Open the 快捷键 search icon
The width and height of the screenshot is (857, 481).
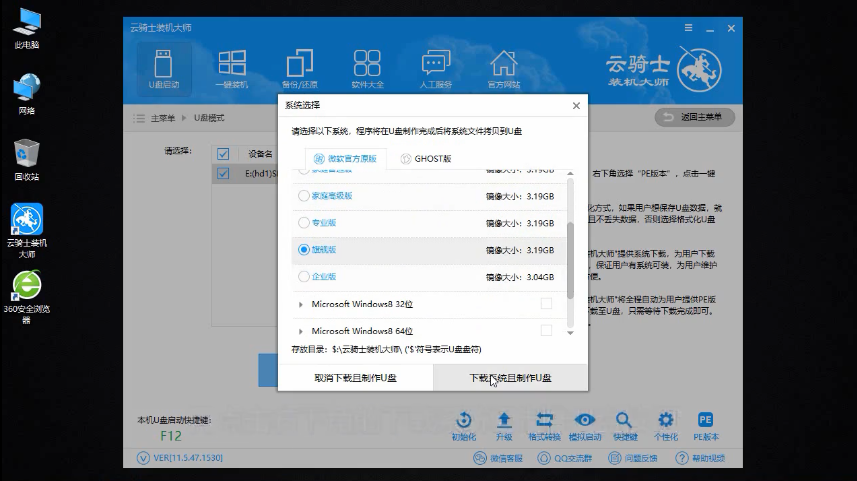pos(625,426)
